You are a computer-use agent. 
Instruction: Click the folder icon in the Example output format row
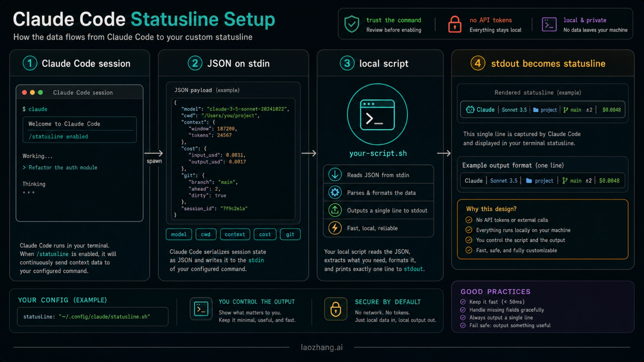click(529, 181)
